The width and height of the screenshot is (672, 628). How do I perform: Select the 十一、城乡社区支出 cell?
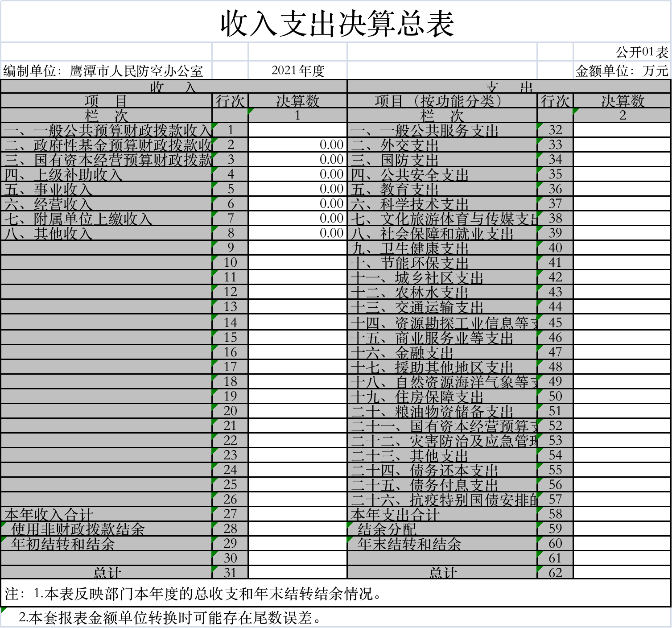[x=442, y=277]
